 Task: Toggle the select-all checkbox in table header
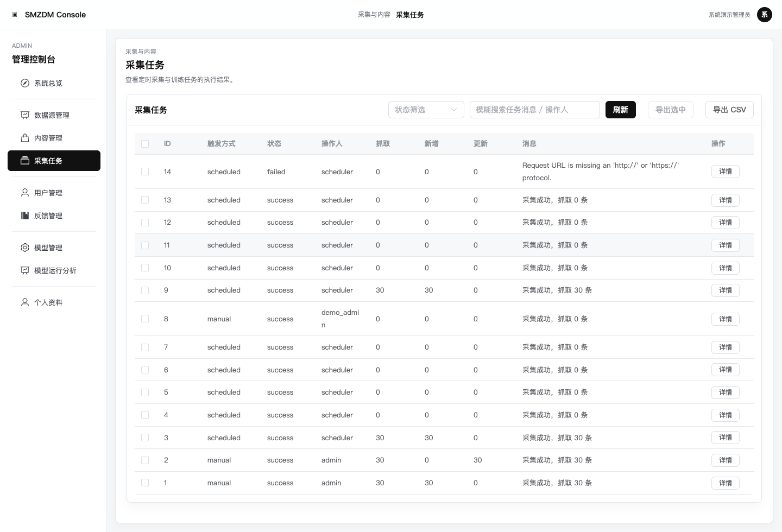[145, 144]
